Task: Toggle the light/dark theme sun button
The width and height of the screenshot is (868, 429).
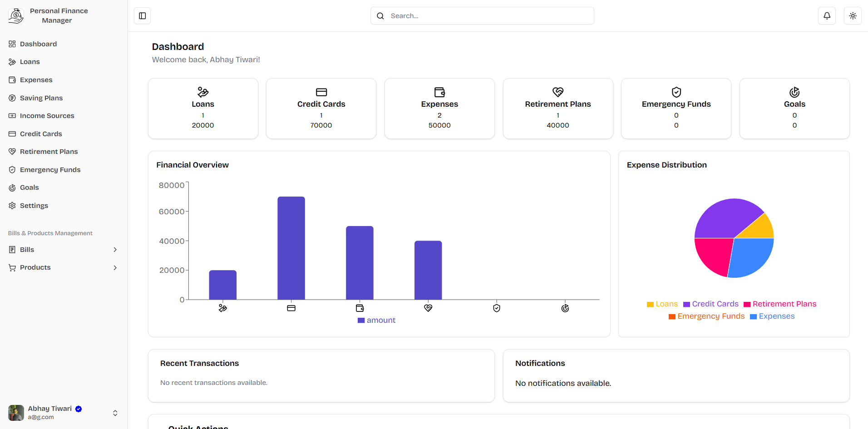Action: pos(853,16)
